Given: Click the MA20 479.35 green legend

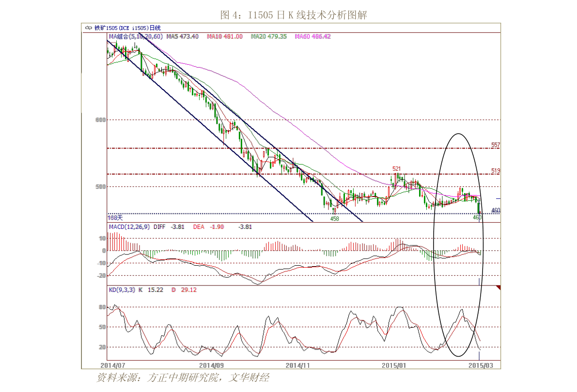Looking at the screenshot, I should [268, 36].
